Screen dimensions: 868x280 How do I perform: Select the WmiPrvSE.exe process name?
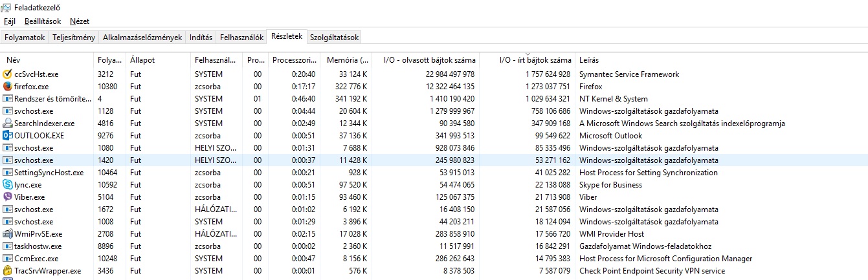tap(38, 234)
